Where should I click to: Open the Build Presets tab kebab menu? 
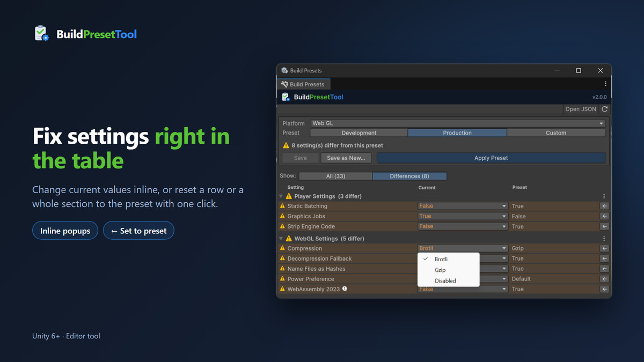pos(605,84)
